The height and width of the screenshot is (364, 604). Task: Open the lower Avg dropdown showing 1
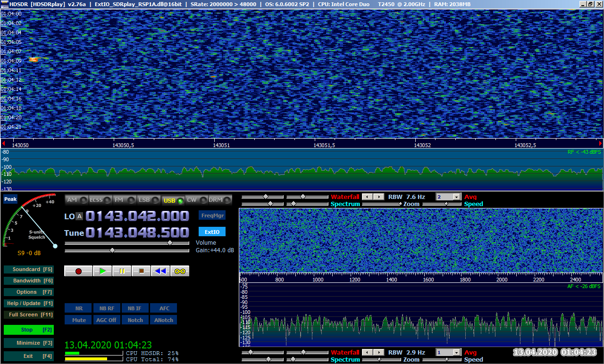448,352
